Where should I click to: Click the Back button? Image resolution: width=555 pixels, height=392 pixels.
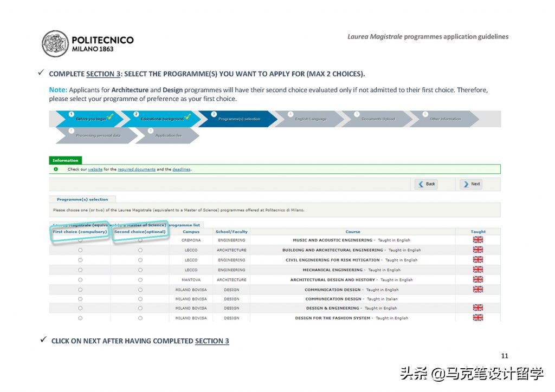pos(426,184)
